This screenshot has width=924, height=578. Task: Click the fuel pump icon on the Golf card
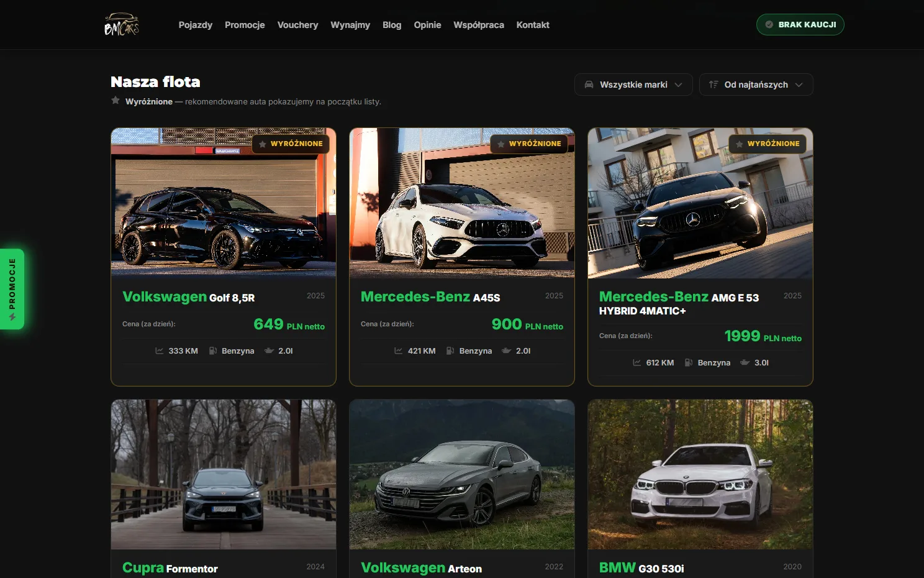click(213, 351)
